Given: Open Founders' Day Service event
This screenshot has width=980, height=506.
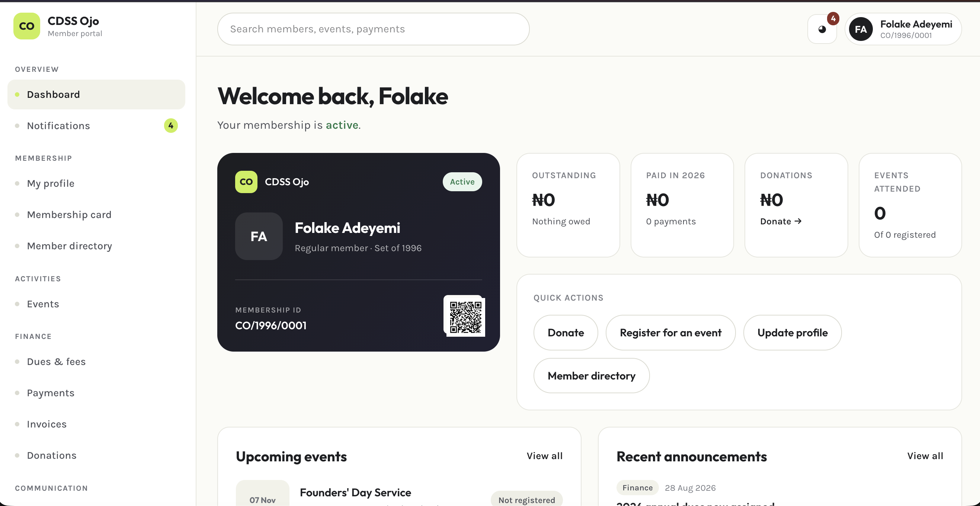Looking at the screenshot, I should (x=355, y=493).
